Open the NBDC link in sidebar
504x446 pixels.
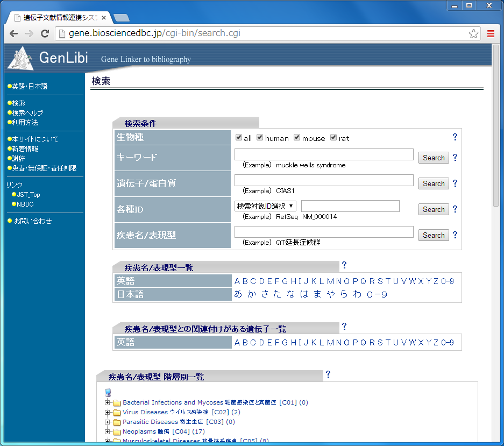pyautogui.click(x=25, y=204)
